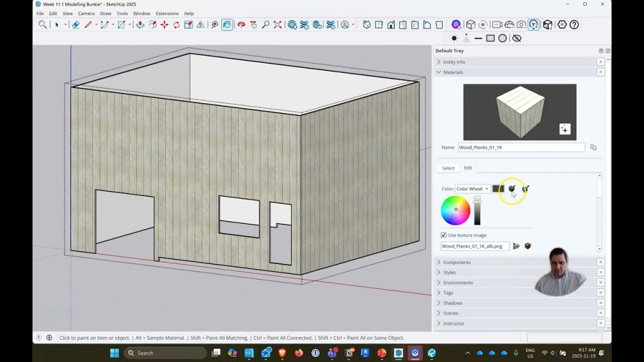Activate the Orbit tool
Screen dimensions: 644x362
click(241, 25)
